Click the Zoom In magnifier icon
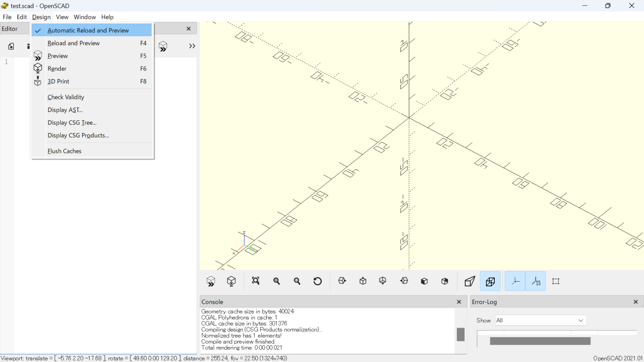 pyautogui.click(x=276, y=281)
